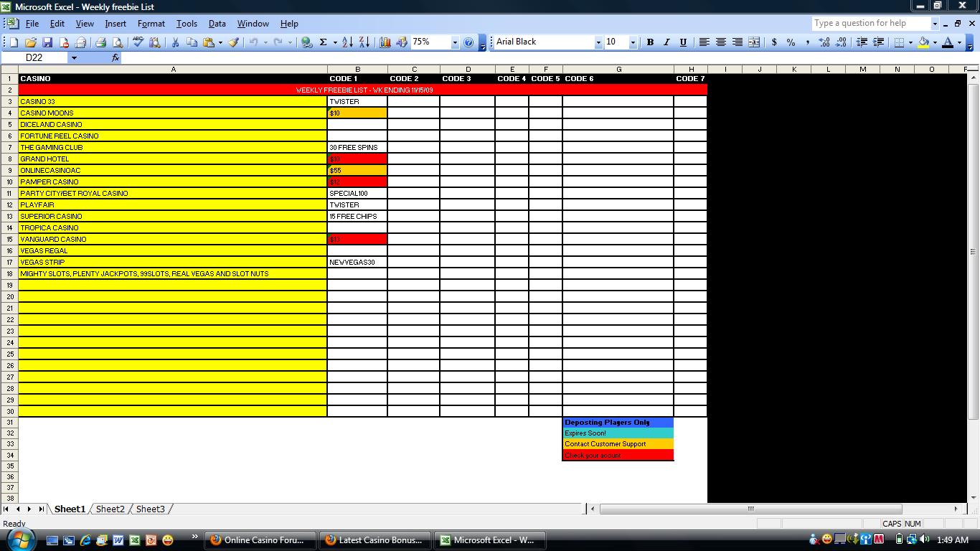Click the Type a question for help box
Image resolution: width=980 pixels, height=551 pixels.
pyautogui.click(x=871, y=24)
